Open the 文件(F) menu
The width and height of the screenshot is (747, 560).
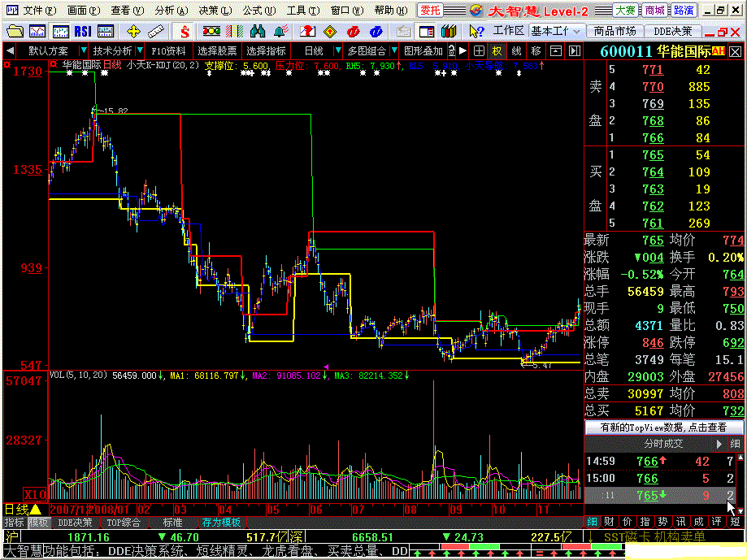(38, 10)
